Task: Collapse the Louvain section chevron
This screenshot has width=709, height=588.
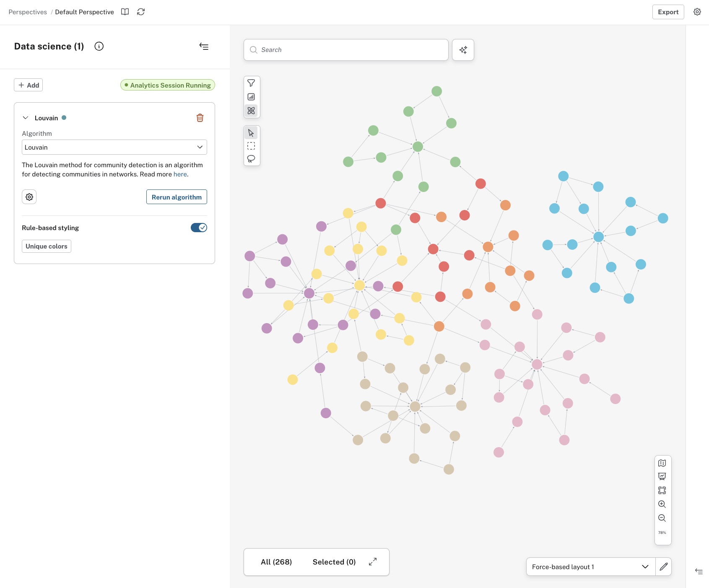Action: pos(26,118)
